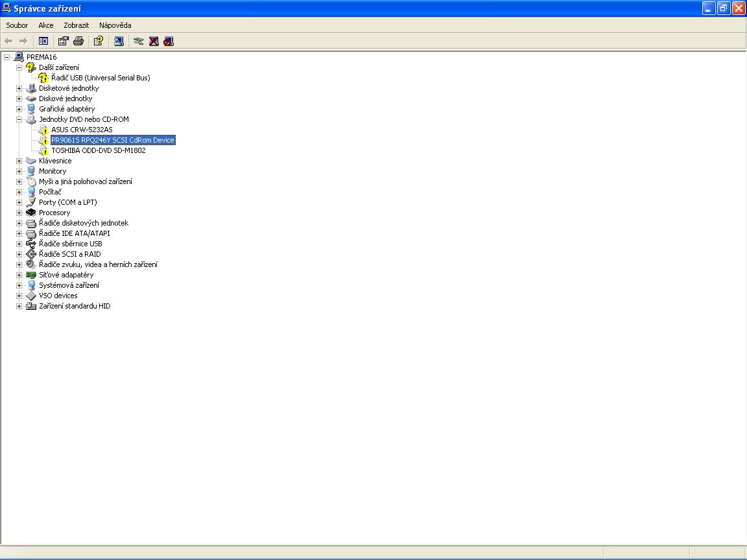Restore down the Správce zařízení window
This screenshot has width=747, height=560.
coord(723,8)
